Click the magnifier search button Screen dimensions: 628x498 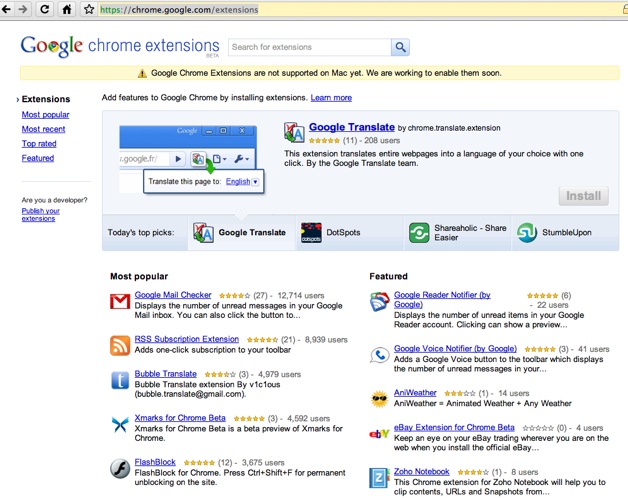[400, 47]
